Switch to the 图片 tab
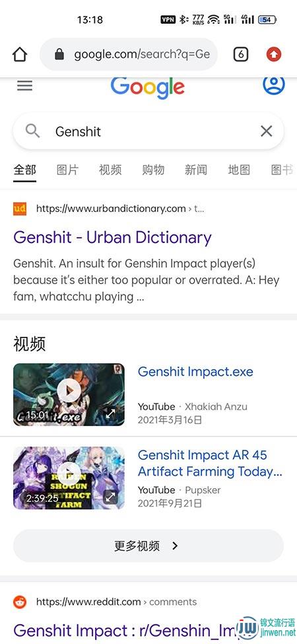Viewport: 297px width, 644px height. [67, 170]
